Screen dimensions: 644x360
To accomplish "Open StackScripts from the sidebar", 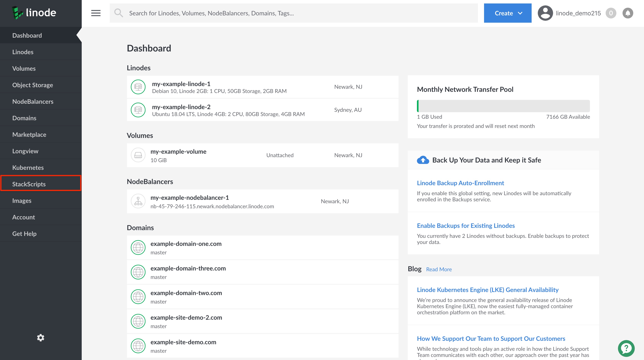I will [x=29, y=184].
